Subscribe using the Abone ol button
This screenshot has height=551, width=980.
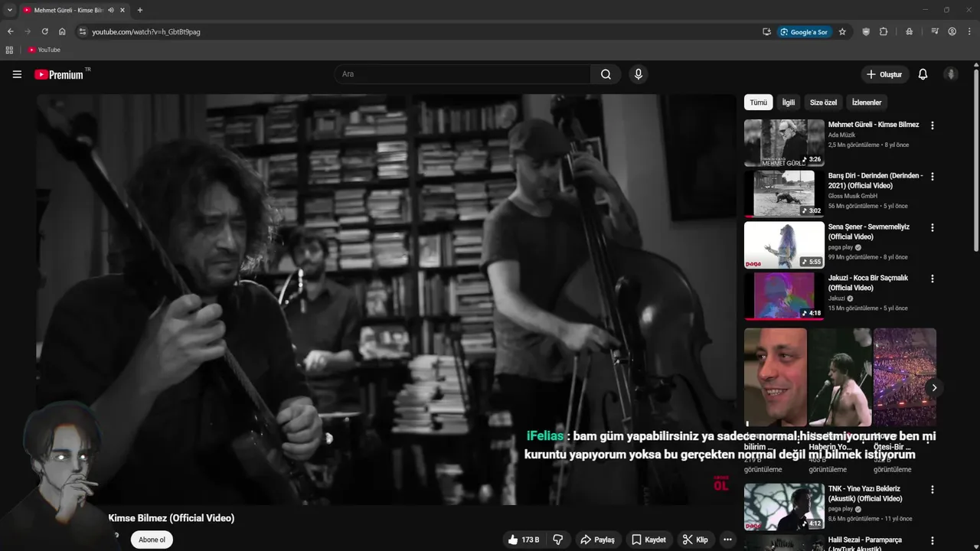152,540
